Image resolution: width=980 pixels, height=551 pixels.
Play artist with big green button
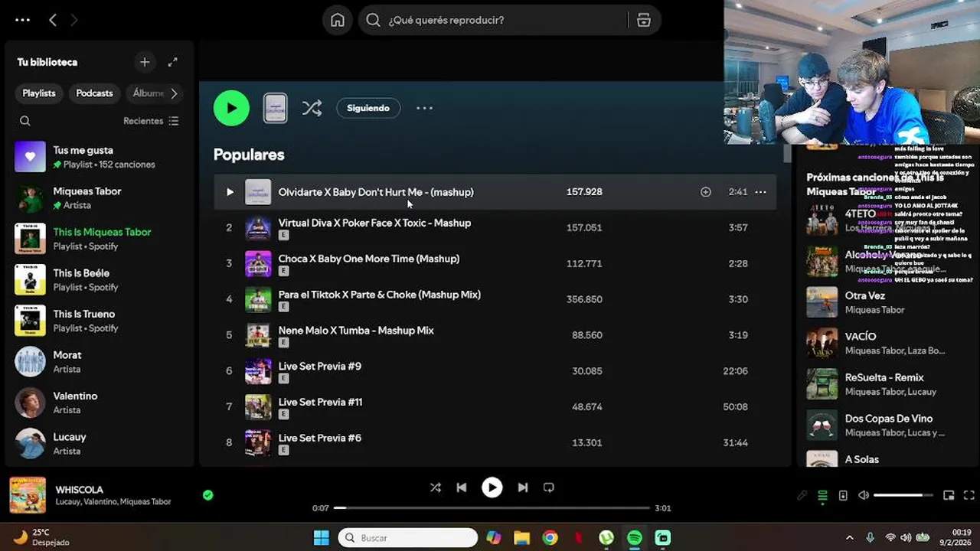(x=231, y=108)
